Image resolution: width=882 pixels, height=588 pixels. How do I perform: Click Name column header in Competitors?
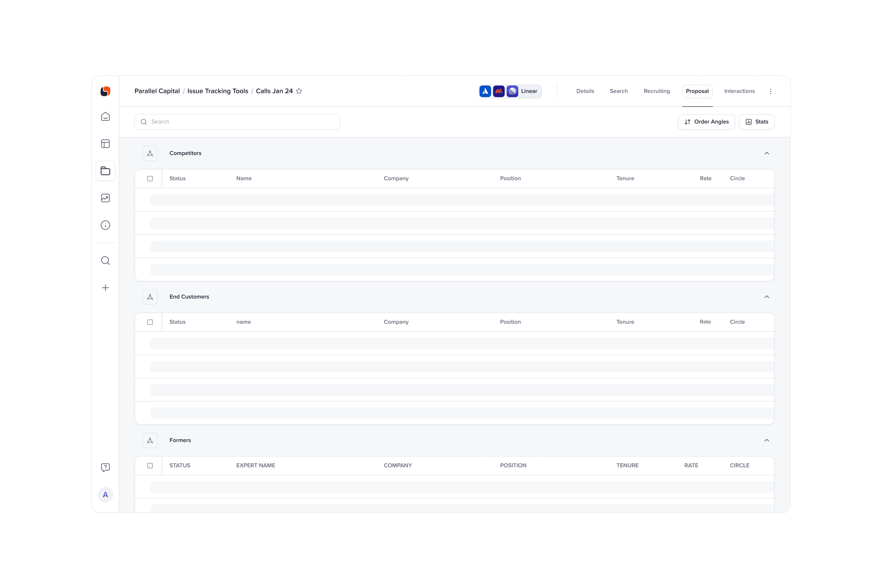tap(244, 178)
